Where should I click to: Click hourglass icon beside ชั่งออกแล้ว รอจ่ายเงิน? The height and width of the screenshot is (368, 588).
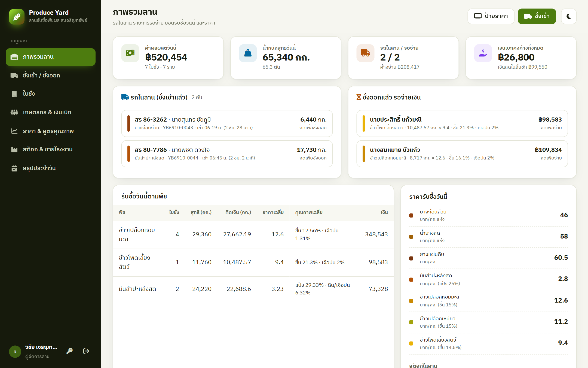coord(359,97)
